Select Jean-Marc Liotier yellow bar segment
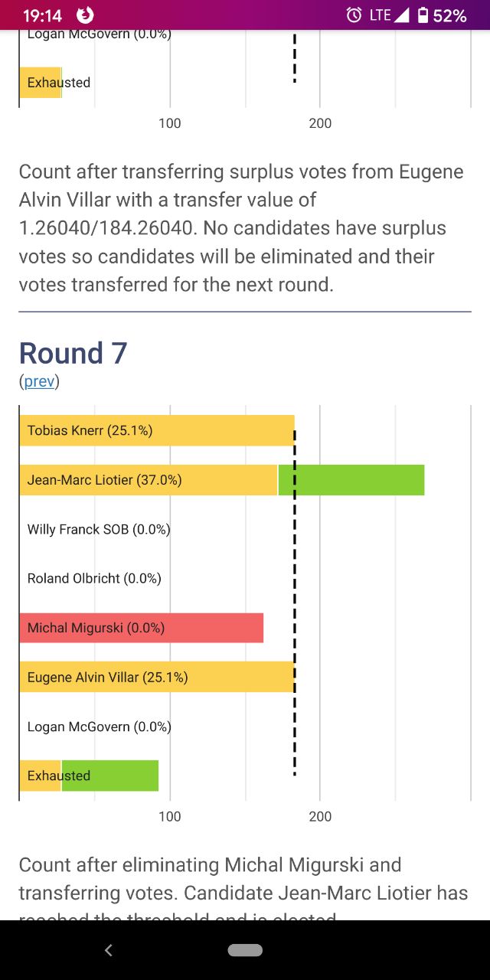Screen dimensions: 490x980 click(x=149, y=480)
